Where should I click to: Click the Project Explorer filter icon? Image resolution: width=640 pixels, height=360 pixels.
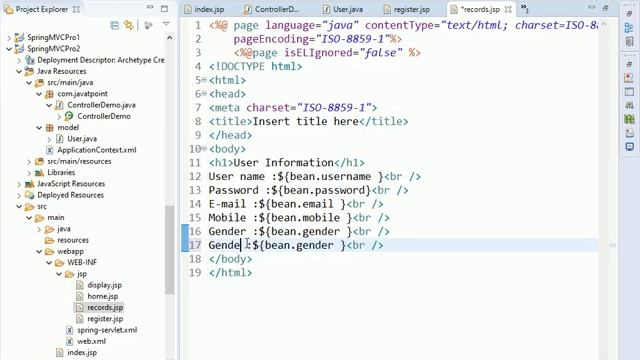coord(148,25)
